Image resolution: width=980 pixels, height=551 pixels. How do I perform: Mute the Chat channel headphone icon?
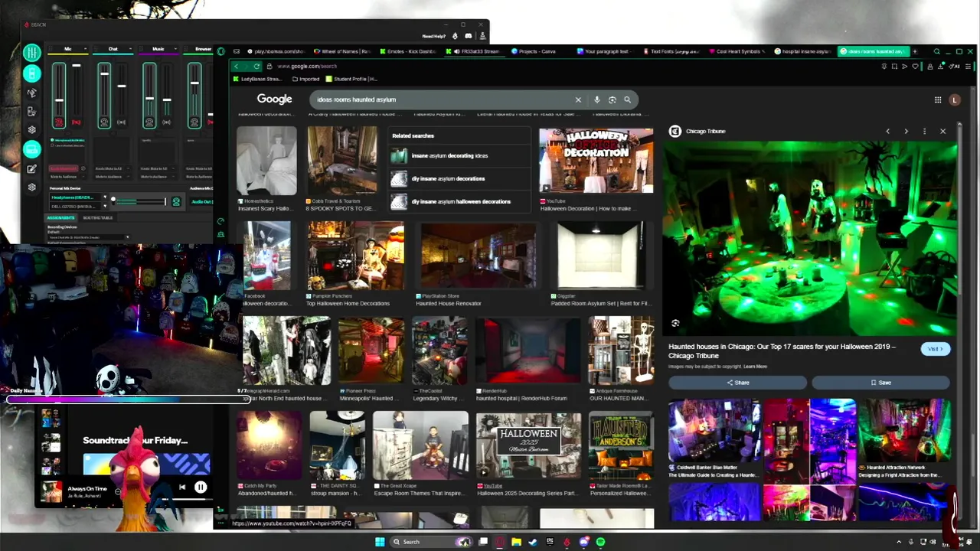(x=104, y=122)
